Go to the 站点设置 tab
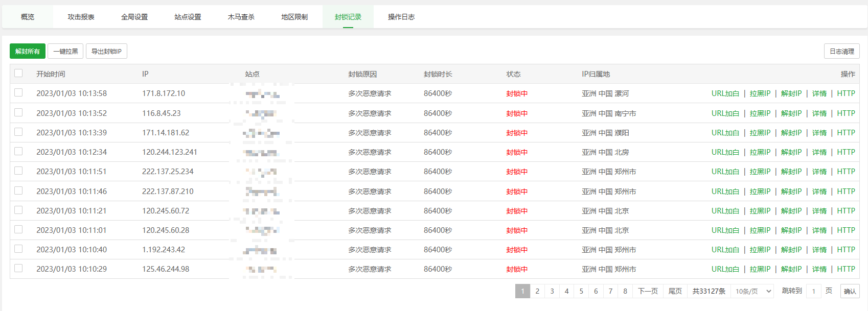The width and height of the screenshot is (868, 311). 188,17
